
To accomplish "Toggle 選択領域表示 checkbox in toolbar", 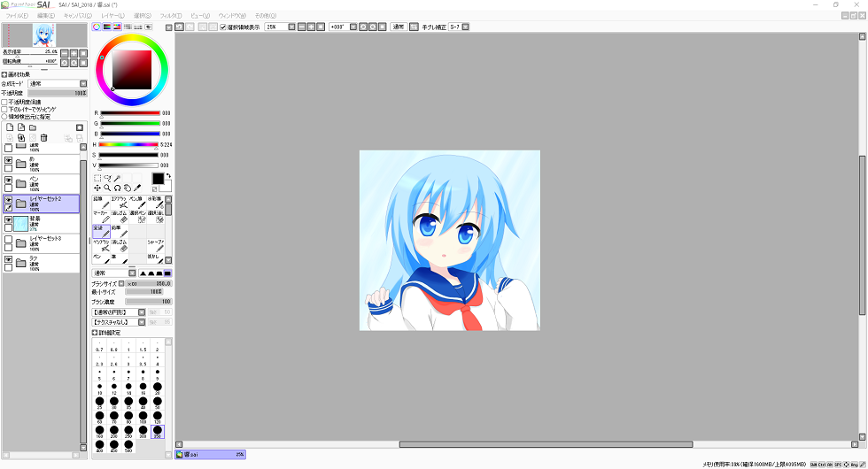I will pyautogui.click(x=223, y=27).
